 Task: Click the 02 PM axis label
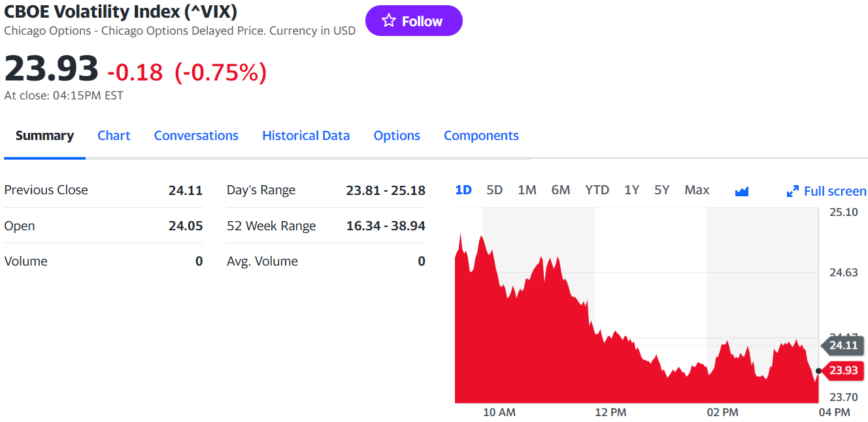click(x=722, y=412)
